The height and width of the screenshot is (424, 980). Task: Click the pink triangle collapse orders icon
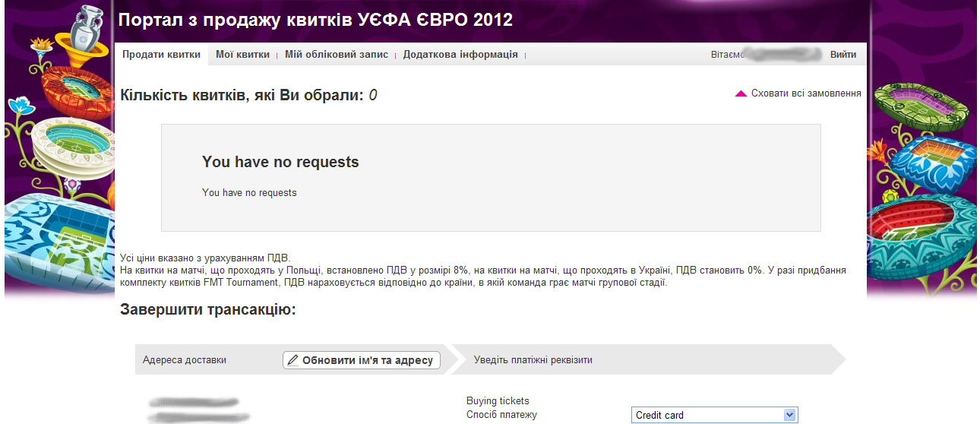[741, 94]
